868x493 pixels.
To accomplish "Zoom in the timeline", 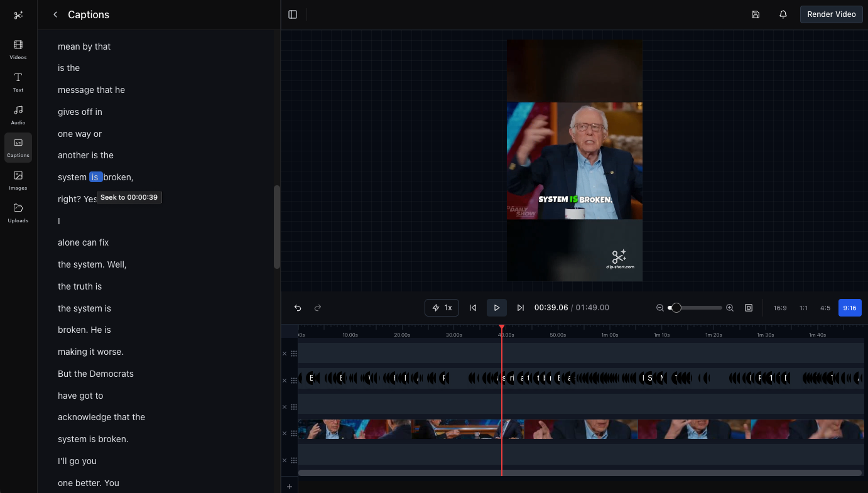I will coord(730,308).
